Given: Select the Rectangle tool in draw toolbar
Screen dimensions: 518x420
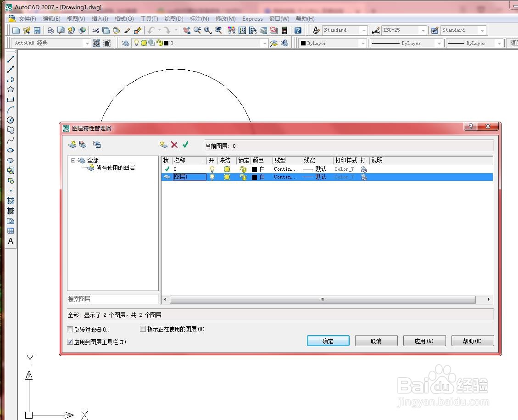Looking at the screenshot, I should click(x=11, y=100).
